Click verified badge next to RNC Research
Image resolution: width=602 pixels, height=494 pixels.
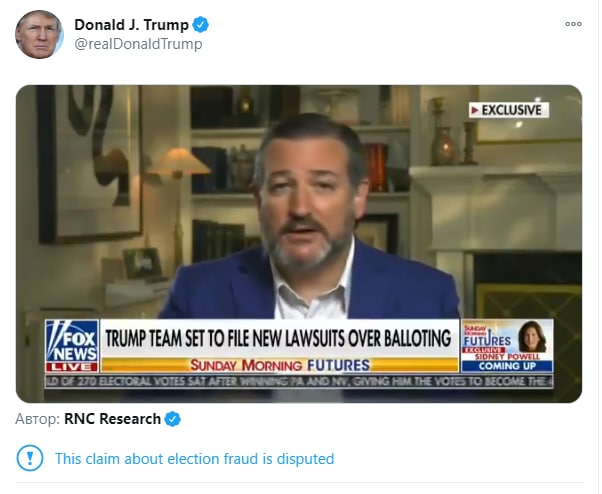pyautogui.click(x=172, y=419)
